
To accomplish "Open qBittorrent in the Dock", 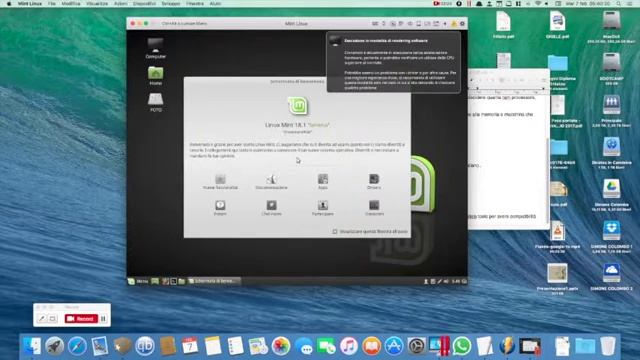I will (144, 346).
